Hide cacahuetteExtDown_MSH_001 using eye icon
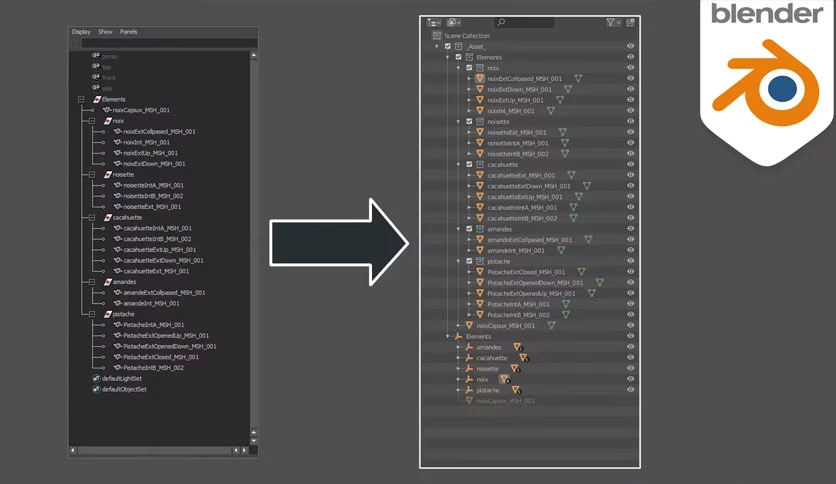 point(631,186)
